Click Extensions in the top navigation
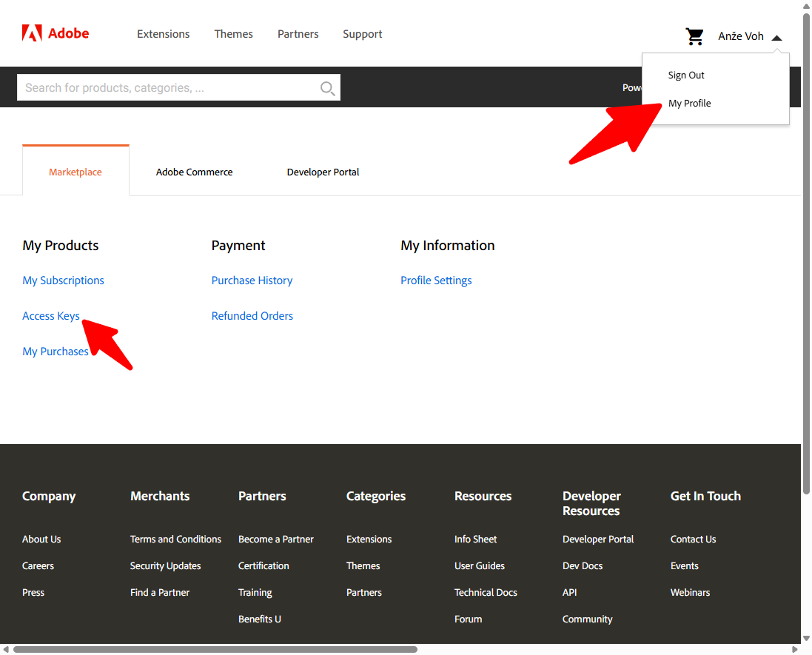Image resolution: width=812 pixels, height=655 pixels. pyautogui.click(x=163, y=33)
